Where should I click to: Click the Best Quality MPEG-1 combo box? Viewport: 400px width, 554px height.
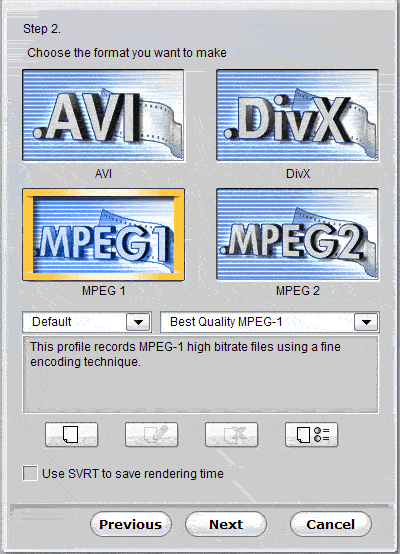[270, 322]
